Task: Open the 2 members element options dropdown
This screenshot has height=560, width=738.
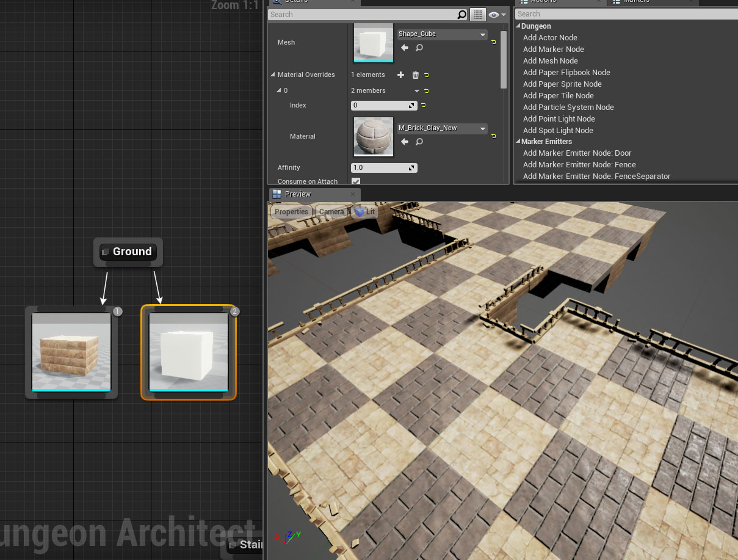Action: [x=417, y=90]
